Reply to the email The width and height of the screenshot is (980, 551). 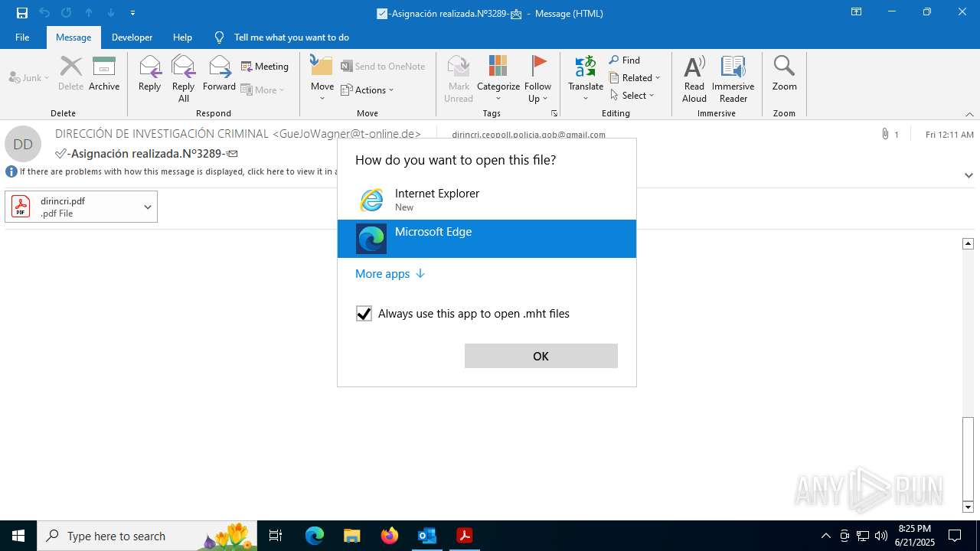pyautogui.click(x=149, y=73)
